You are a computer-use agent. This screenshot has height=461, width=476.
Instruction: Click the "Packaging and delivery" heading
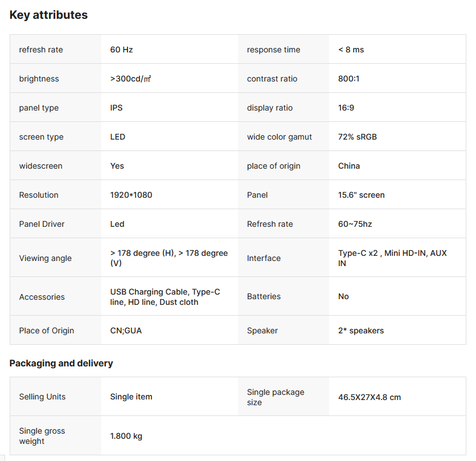click(x=61, y=363)
